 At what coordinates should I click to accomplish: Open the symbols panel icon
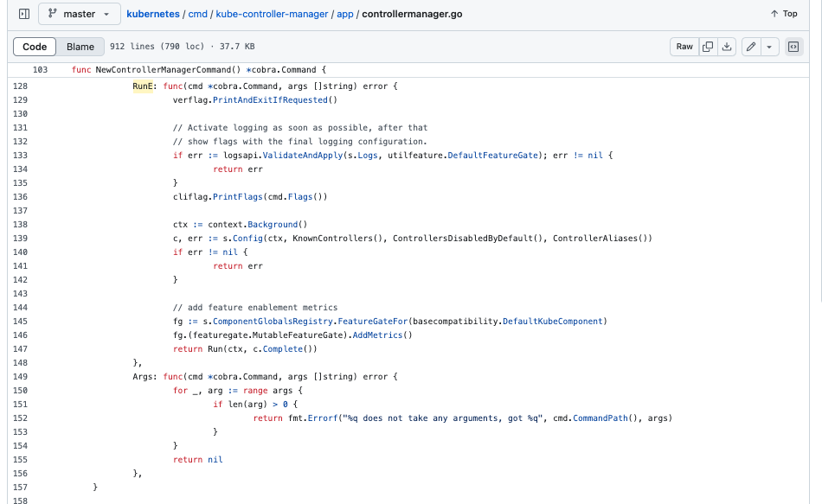click(793, 47)
